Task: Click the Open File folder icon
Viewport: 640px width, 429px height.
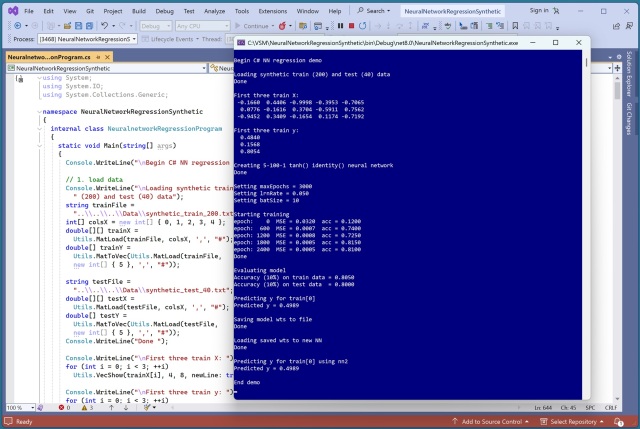Action: click(67, 26)
